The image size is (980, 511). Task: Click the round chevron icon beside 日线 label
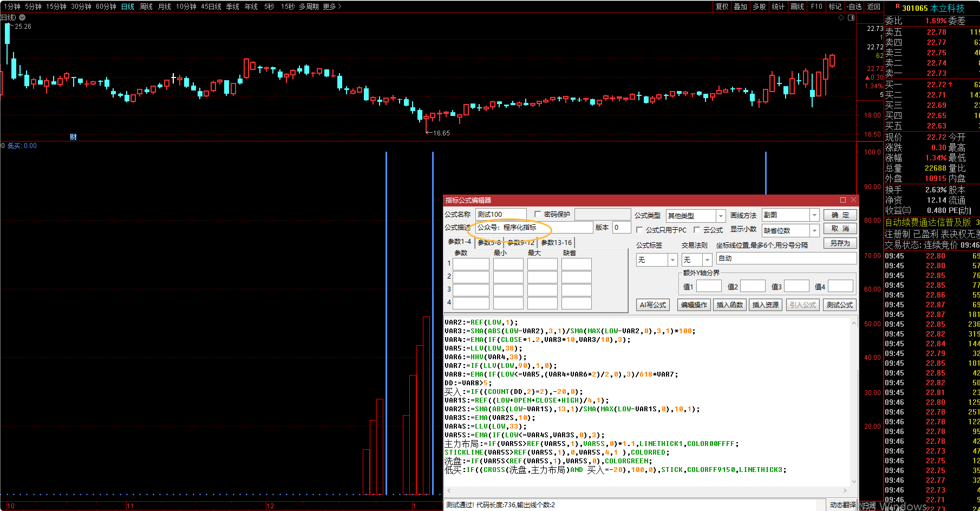(22, 17)
